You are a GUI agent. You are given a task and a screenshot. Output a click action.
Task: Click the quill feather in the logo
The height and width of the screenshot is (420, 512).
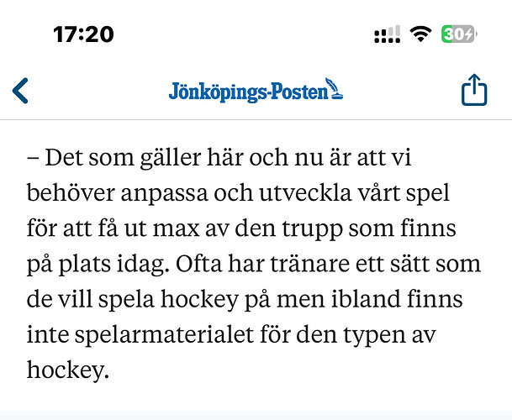[335, 88]
